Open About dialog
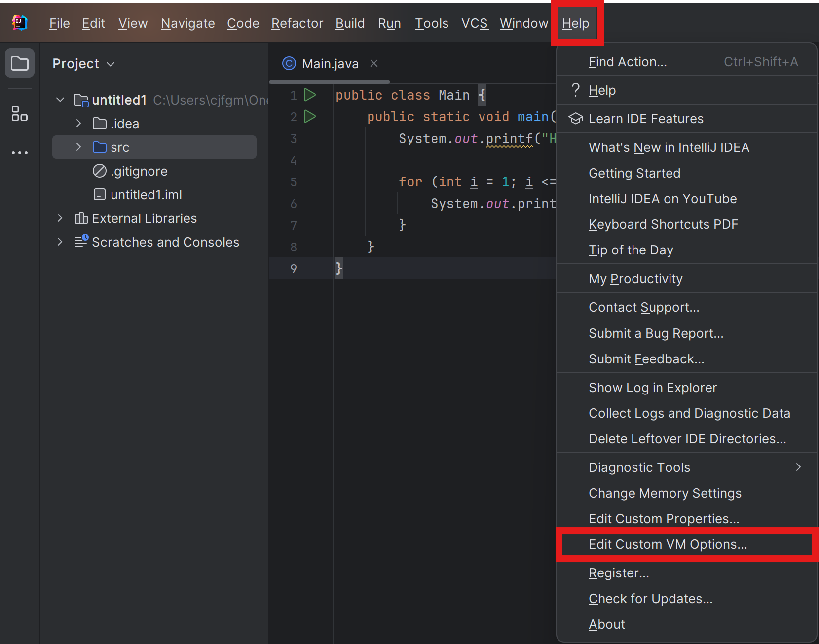 coord(687,624)
